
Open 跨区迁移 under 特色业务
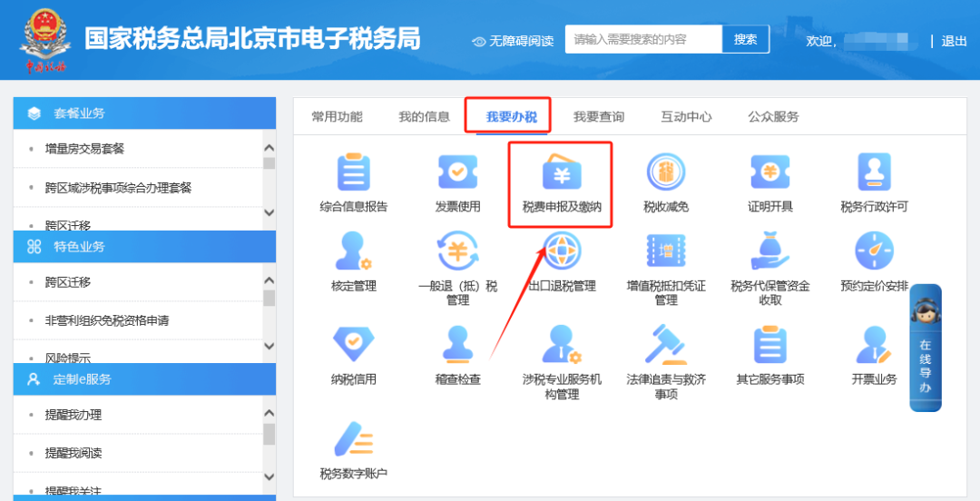(67, 282)
